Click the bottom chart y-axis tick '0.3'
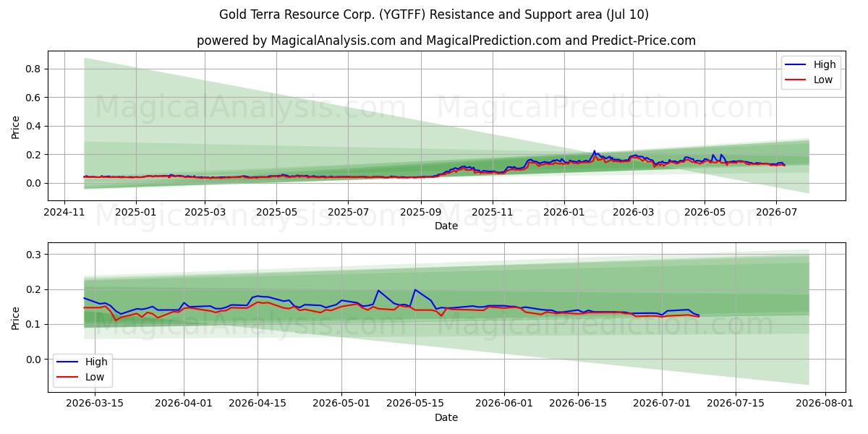This screenshot has width=868, height=434. [x=35, y=255]
